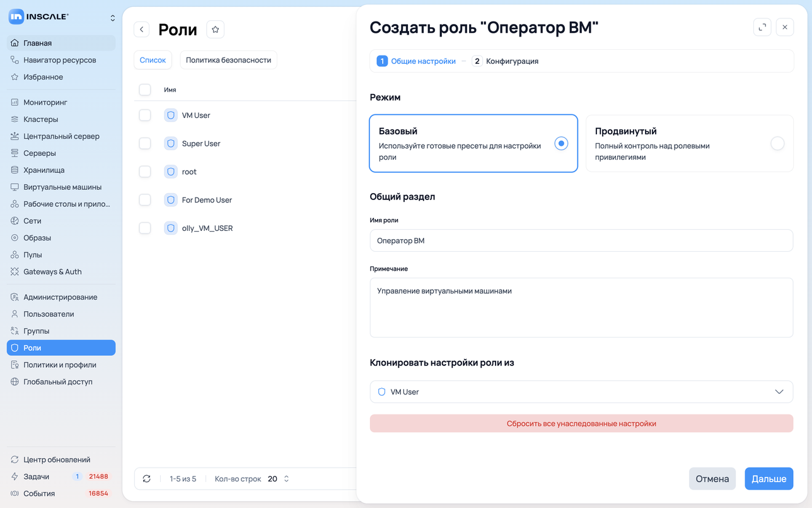Click the Глобальный доступ globe icon
The width and height of the screenshot is (812, 508).
tap(15, 382)
